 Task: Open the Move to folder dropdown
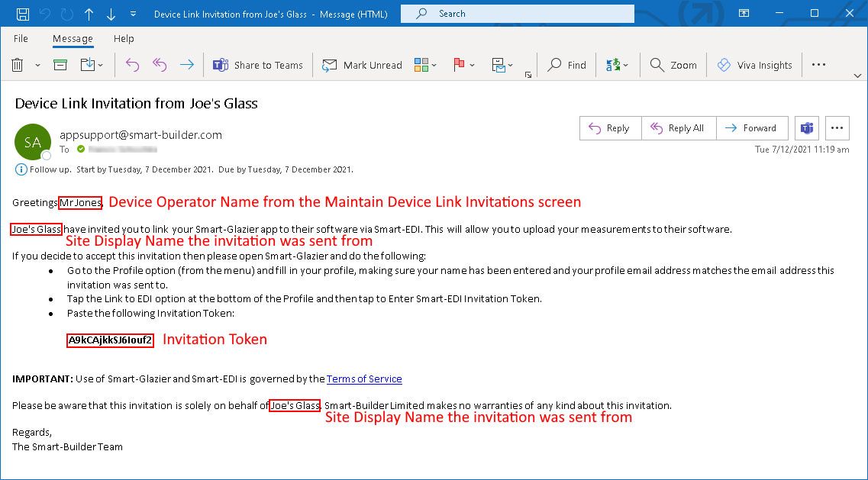(x=92, y=65)
